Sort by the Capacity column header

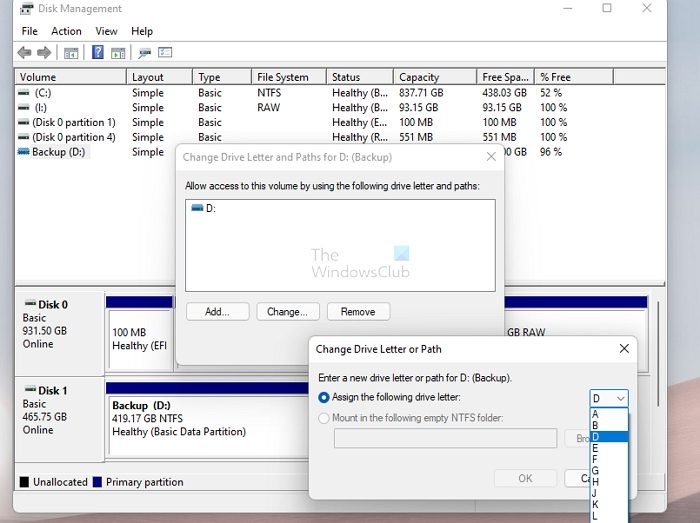[435, 77]
